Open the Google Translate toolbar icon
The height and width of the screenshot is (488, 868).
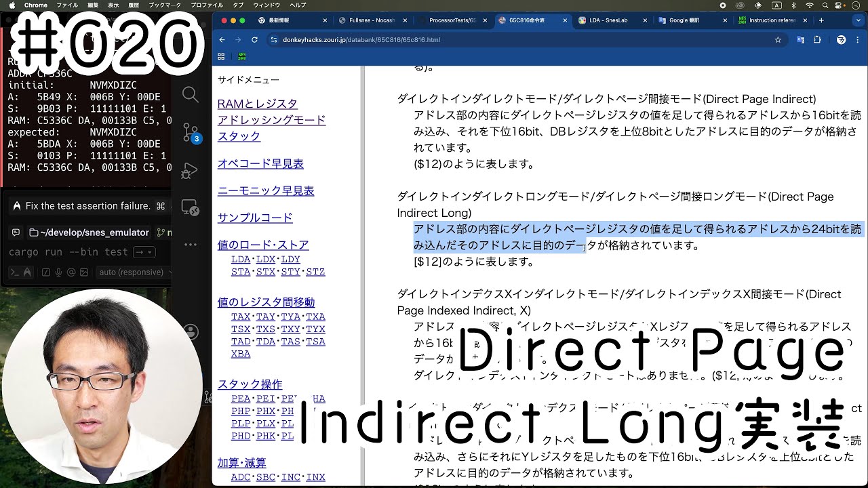pos(800,40)
